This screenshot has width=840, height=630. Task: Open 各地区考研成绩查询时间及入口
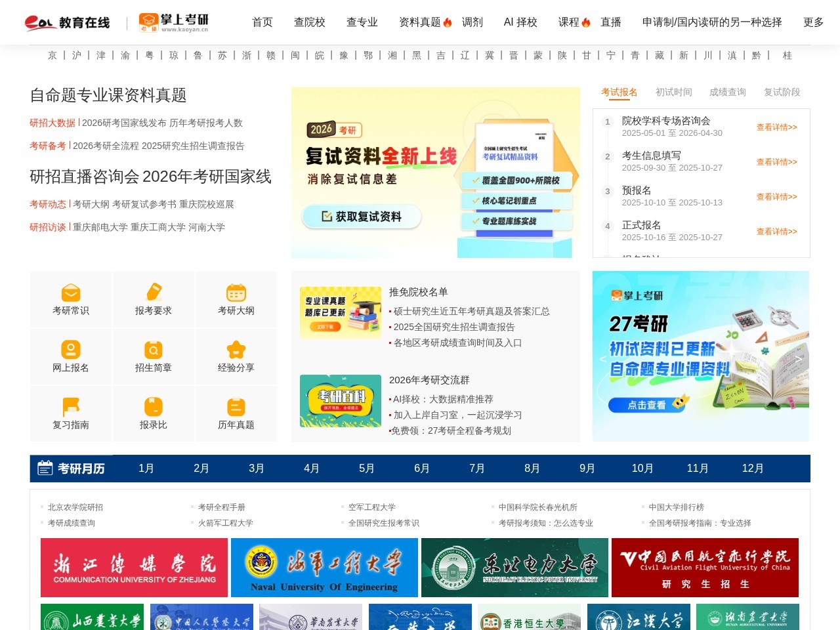(x=457, y=343)
